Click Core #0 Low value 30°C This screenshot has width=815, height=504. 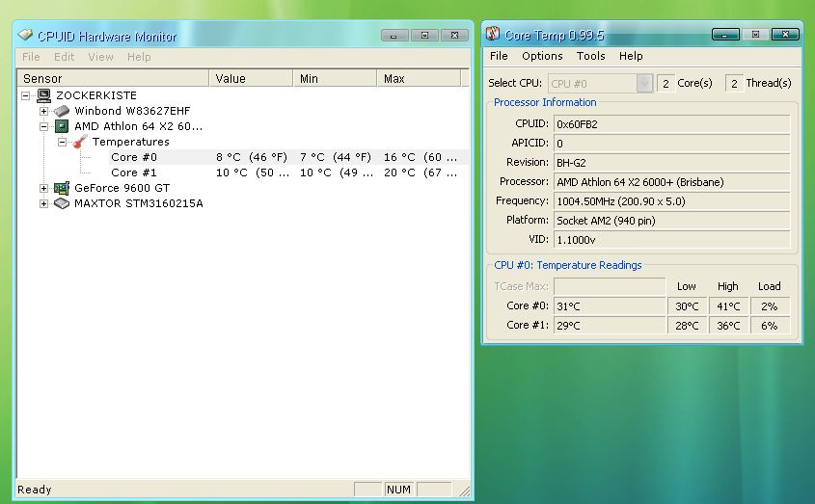click(x=687, y=306)
